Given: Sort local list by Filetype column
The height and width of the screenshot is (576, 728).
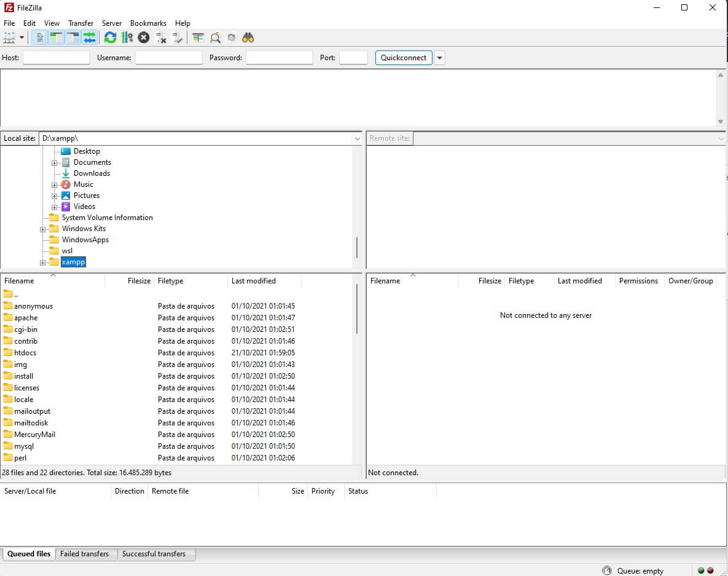Looking at the screenshot, I should [x=191, y=281].
